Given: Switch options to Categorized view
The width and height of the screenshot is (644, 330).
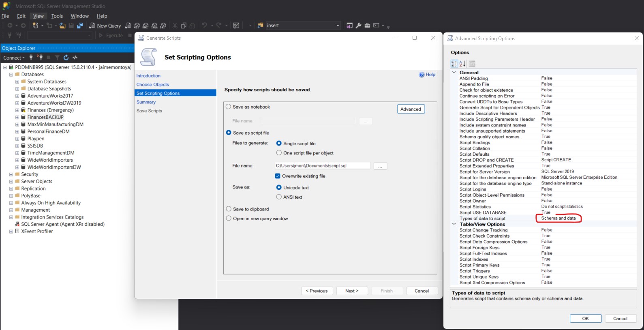Looking at the screenshot, I should [x=454, y=64].
